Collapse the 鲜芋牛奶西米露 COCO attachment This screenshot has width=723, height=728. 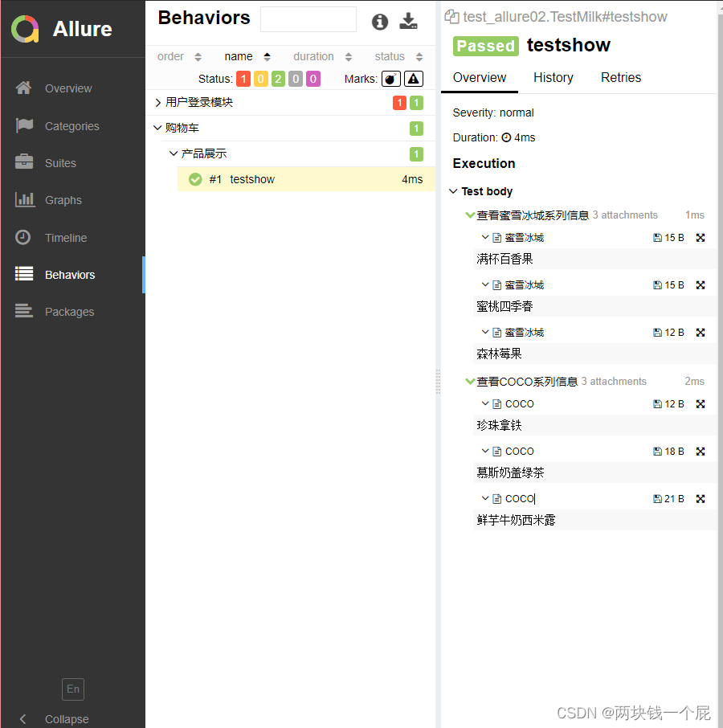pyautogui.click(x=485, y=498)
